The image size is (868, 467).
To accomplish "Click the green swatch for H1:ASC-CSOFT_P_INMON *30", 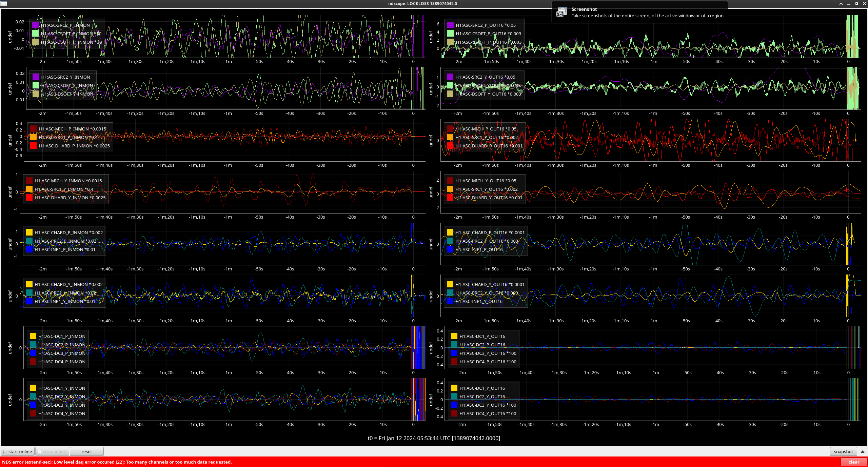I will (x=35, y=34).
